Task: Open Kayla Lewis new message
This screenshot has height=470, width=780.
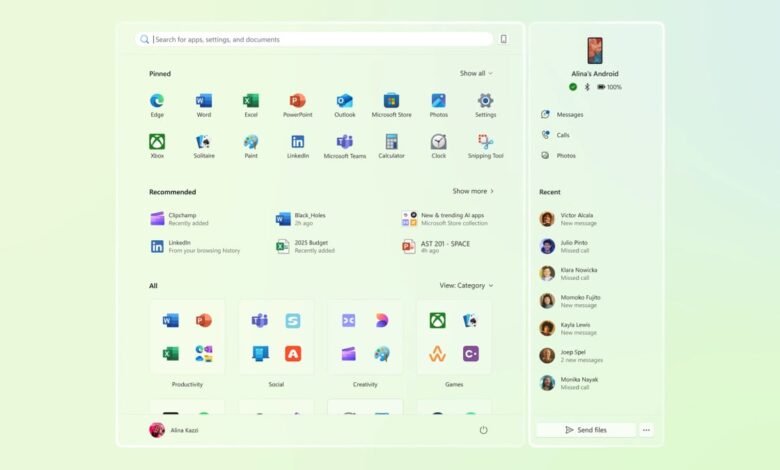Action: point(569,328)
